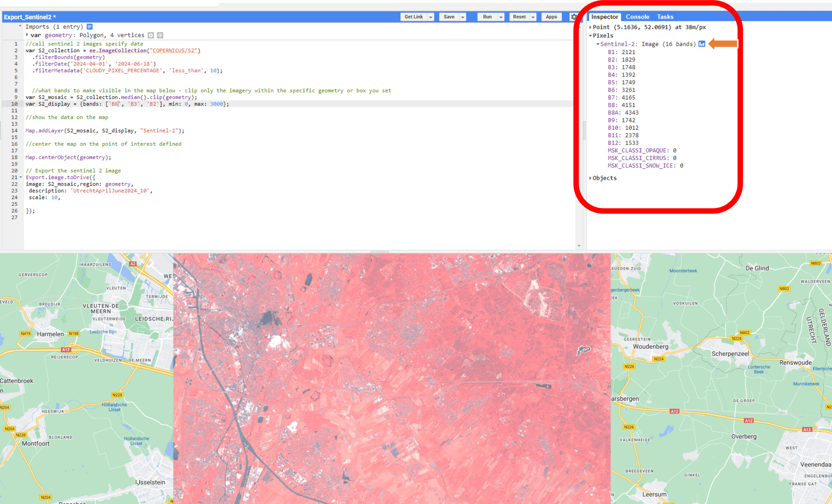Click the geometry locate-target icon

(x=160, y=35)
